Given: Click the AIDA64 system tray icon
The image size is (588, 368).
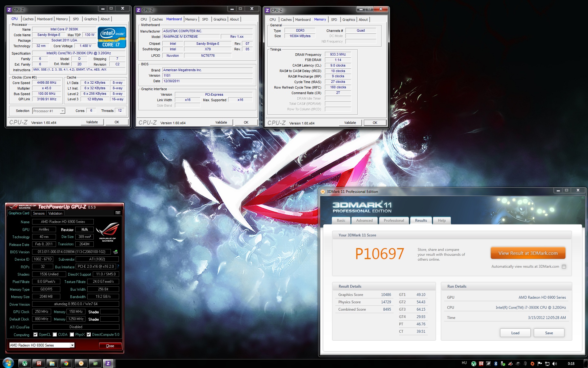Looking at the screenshot, I should [481, 364].
